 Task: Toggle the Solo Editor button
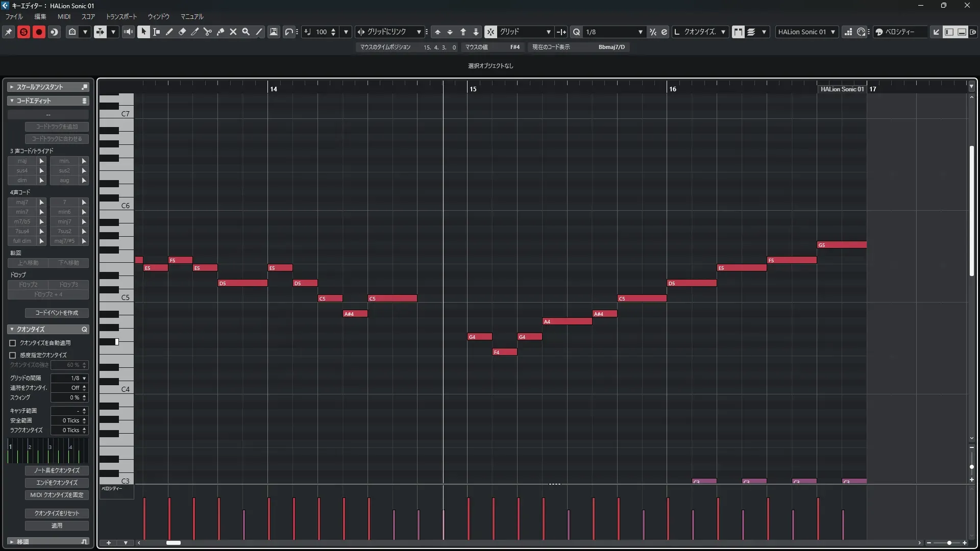(23, 32)
